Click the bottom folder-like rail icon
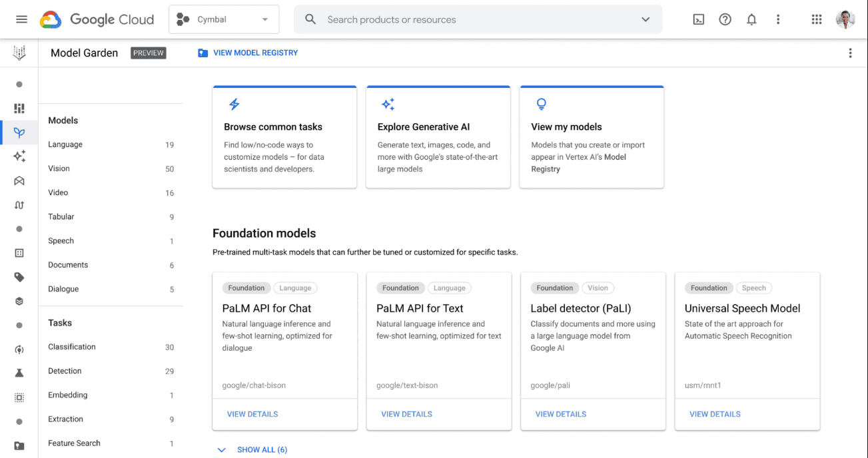The height and width of the screenshot is (458, 868). tap(19, 446)
